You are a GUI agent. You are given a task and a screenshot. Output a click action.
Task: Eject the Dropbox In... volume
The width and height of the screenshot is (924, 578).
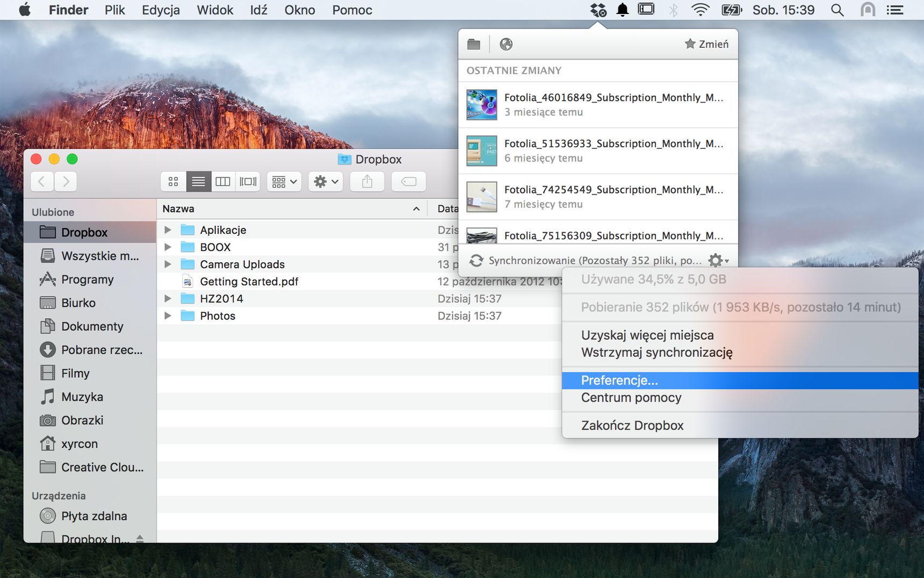(x=140, y=538)
